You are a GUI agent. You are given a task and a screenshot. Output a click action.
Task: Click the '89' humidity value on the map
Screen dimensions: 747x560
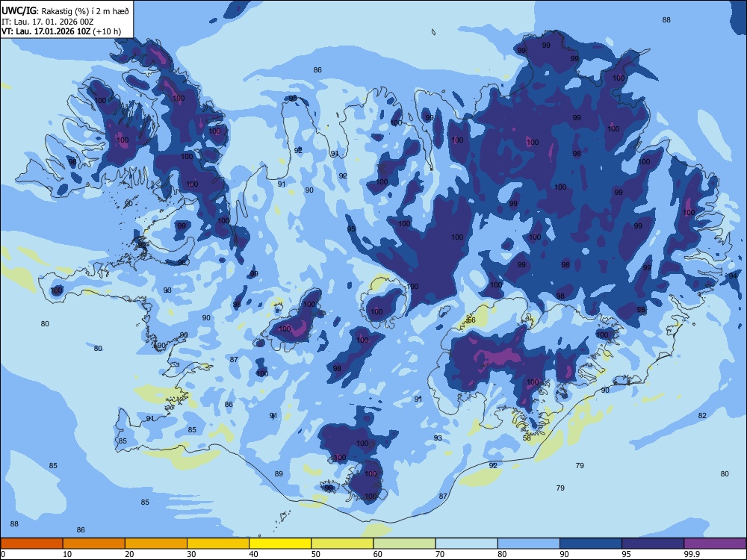[x=279, y=474]
